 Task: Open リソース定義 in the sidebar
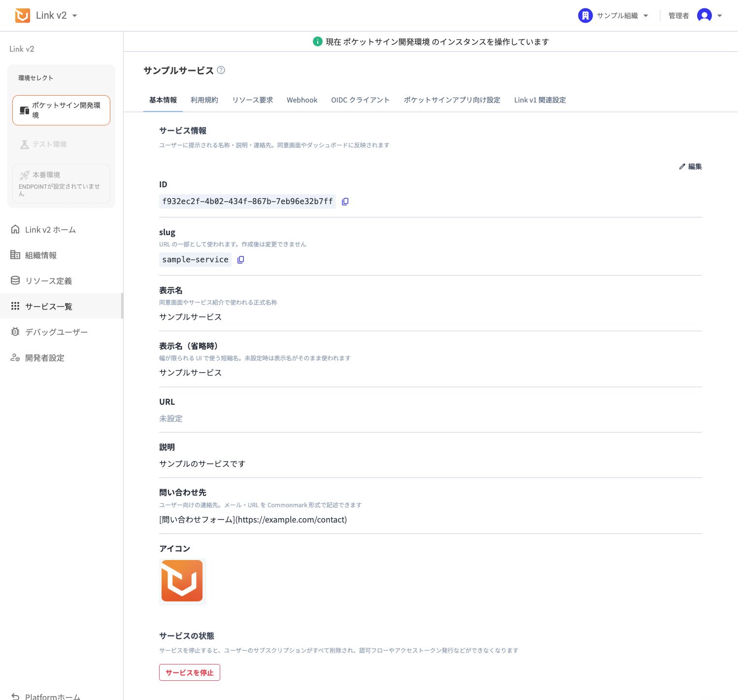pyautogui.click(x=61, y=281)
